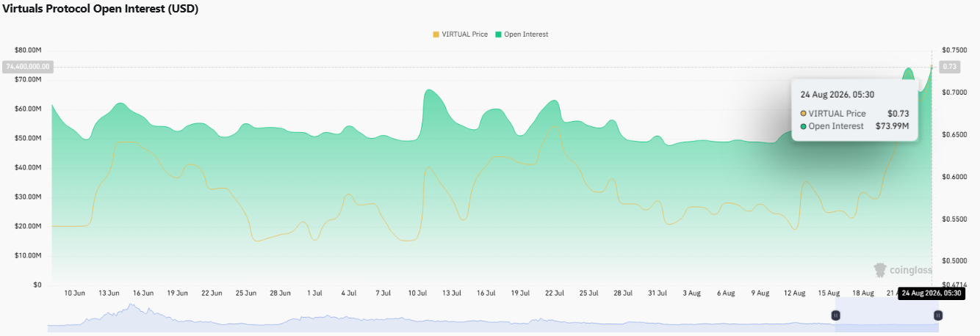980x336 pixels.
Task: Click the 22 Jul date label
Action: click(554, 293)
